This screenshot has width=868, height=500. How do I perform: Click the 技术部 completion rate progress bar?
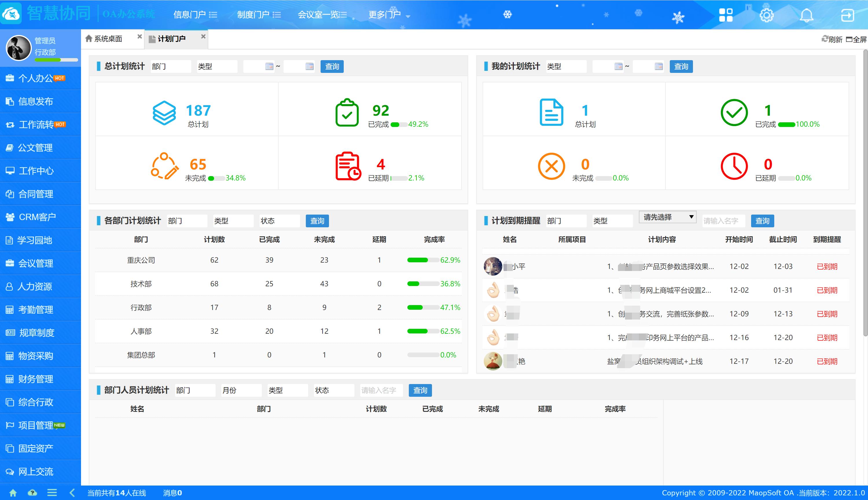tap(423, 284)
